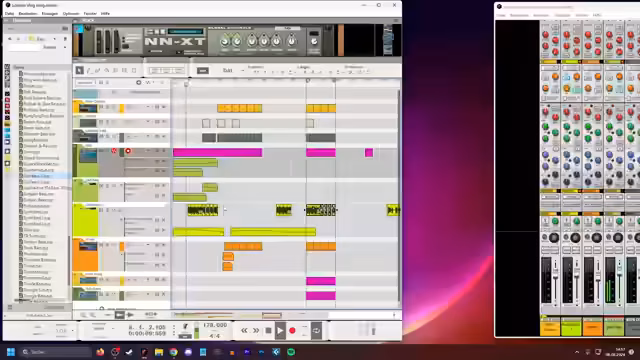Open the Datei menu
This screenshot has height=360, width=640.
(9, 13)
